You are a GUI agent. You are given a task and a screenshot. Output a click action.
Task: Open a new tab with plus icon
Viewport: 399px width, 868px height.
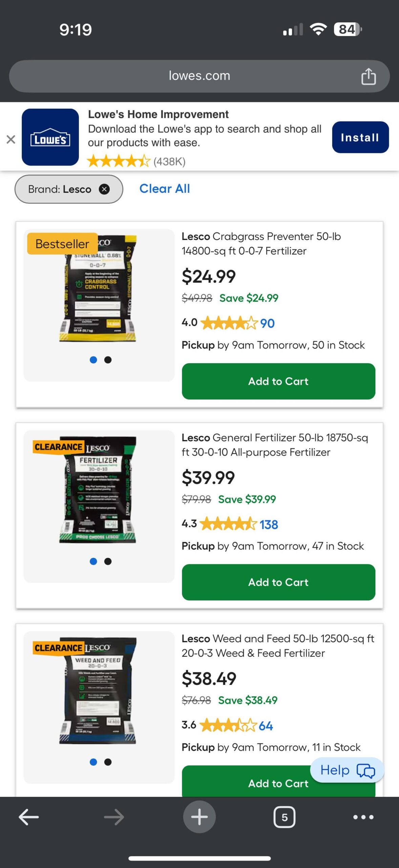(199, 817)
